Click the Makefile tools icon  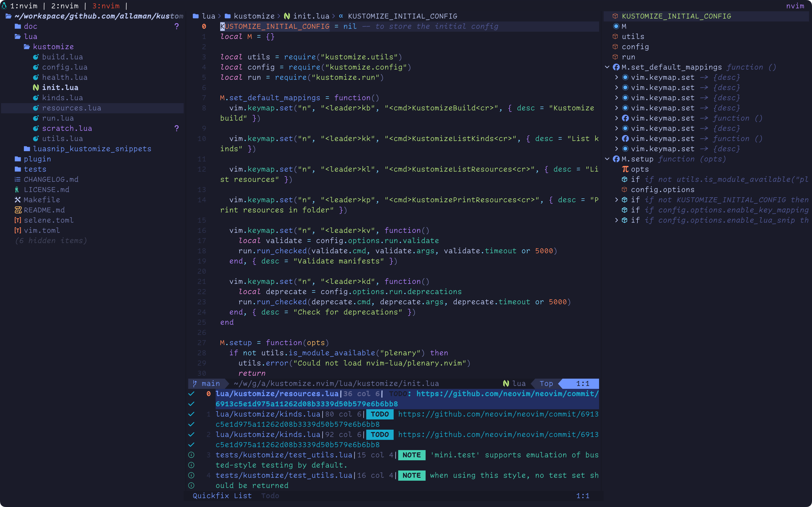coord(17,200)
